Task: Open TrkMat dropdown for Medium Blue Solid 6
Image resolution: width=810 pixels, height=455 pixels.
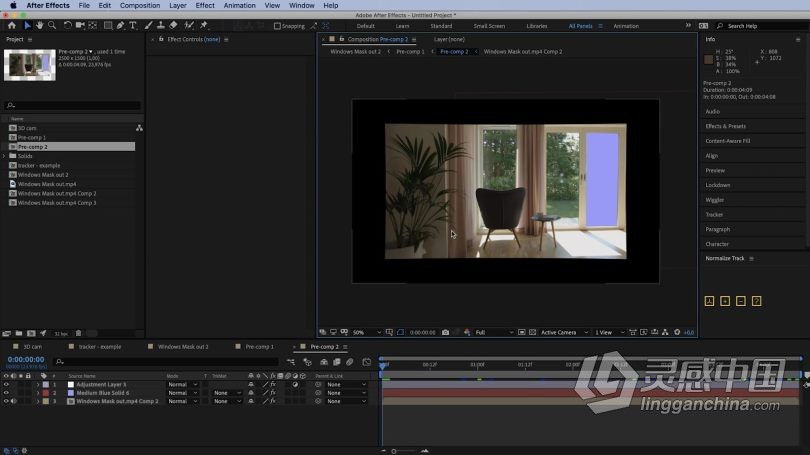Action: [227, 393]
